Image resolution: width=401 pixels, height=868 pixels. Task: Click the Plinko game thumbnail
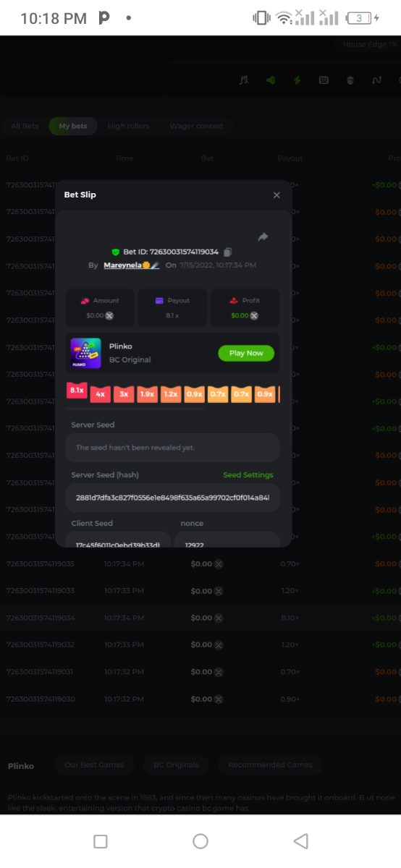pyautogui.click(x=86, y=353)
